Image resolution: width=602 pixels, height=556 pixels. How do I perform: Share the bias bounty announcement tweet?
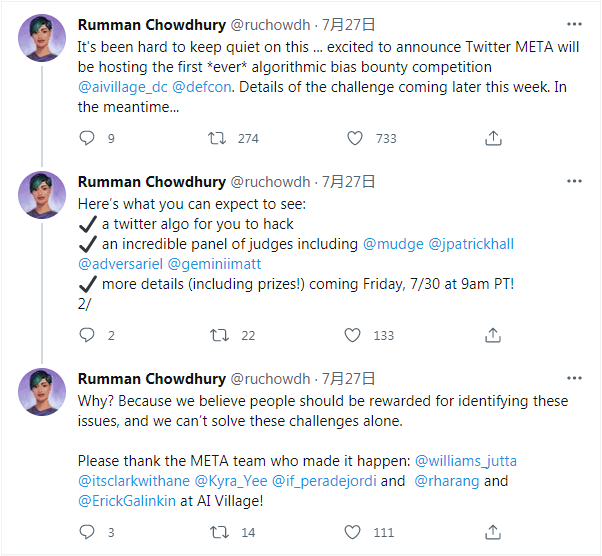click(493, 139)
